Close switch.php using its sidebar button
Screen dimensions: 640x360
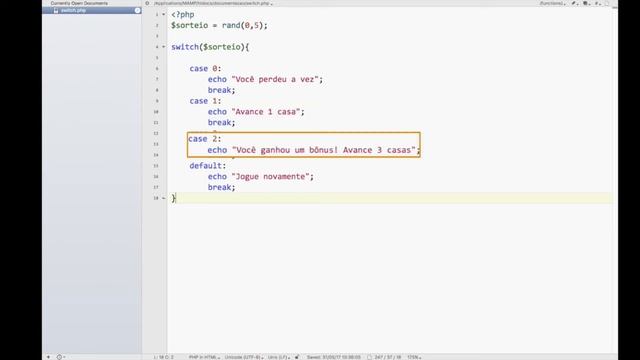coord(138,10)
